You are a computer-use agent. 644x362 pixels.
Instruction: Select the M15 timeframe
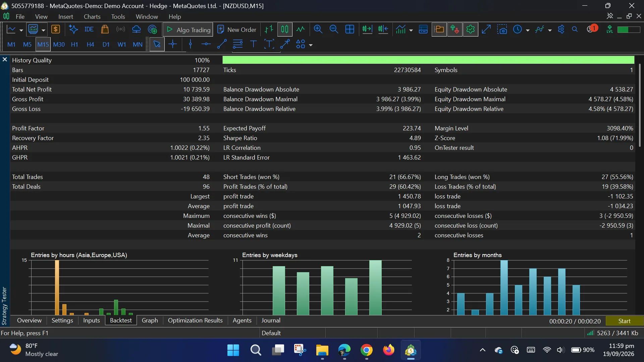(x=43, y=44)
